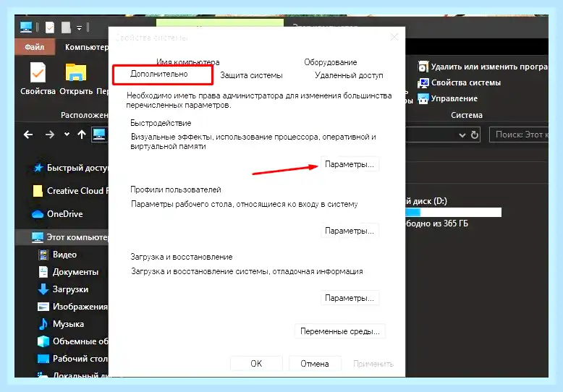Click the Свойства (Properties) ribbon icon
Viewport: 563px width, 392px height.
[38, 73]
